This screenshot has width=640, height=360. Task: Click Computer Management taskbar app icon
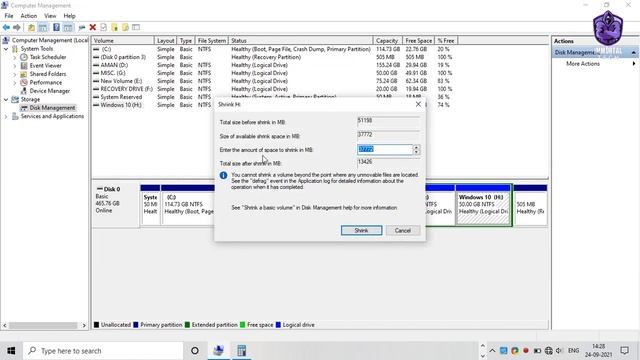coord(218,351)
